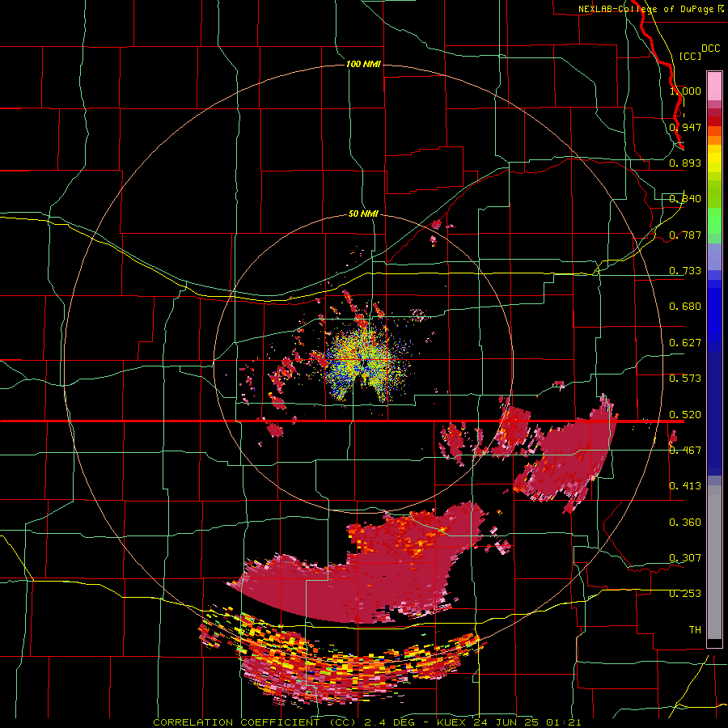The height and width of the screenshot is (728, 728).
Task: Click the 0.893 legend value
Action: (x=685, y=163)
